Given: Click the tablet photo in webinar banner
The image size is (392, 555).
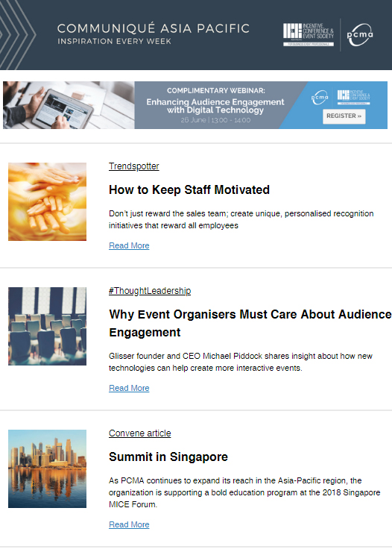Looking at the screenshot, I should [69, 105].
